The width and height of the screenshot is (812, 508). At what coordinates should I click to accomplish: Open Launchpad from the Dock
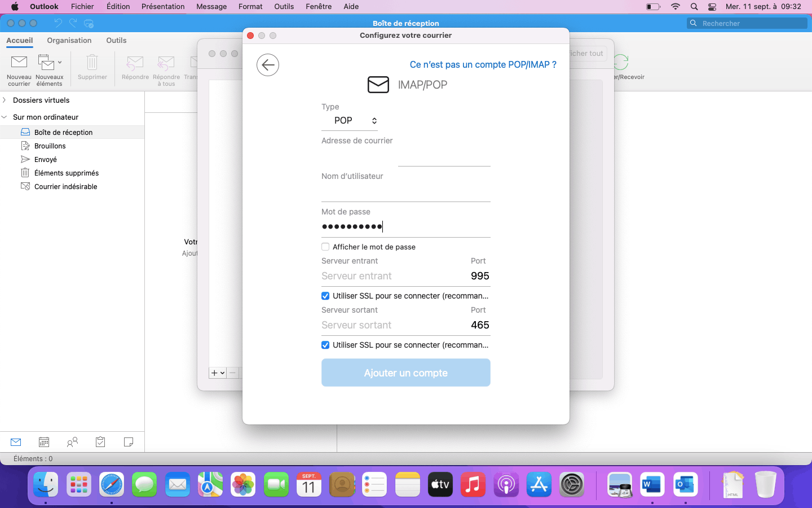(x=78, y=484)
